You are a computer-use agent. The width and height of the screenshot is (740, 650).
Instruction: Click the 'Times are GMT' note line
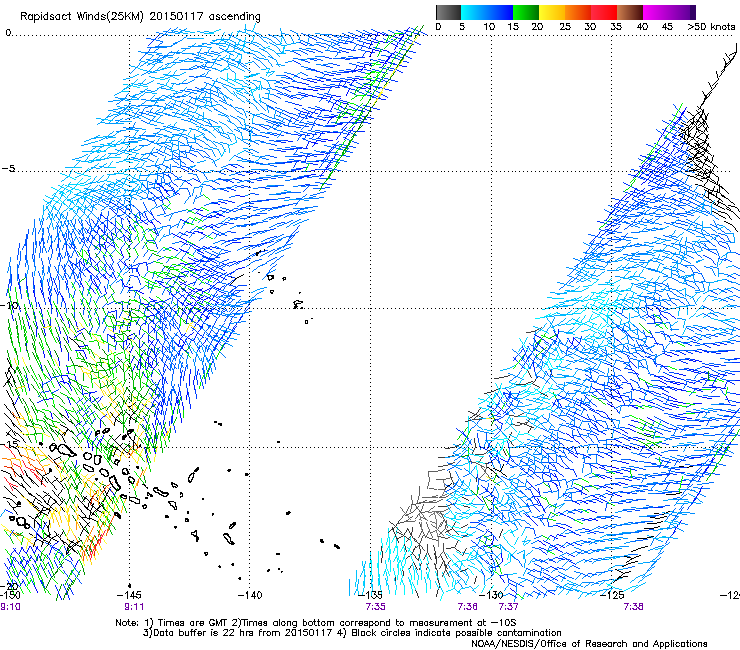pyautogui.click(x=315, y=623)
